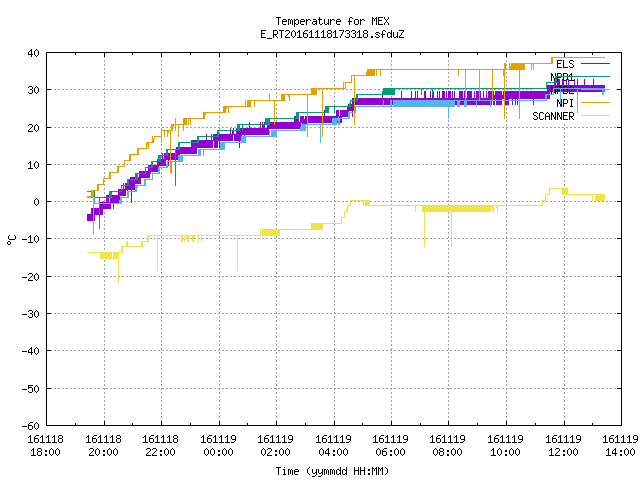Screen dimensions: 640x480
Task: Click the x-axis label 161118 22:00
Action: tap(160, 446)
